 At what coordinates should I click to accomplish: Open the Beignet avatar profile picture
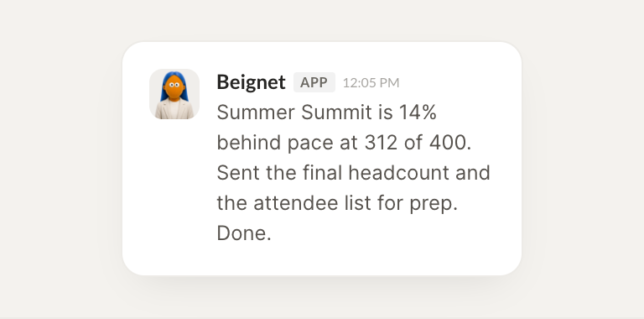pyautogui.click(x=174, y=94)
